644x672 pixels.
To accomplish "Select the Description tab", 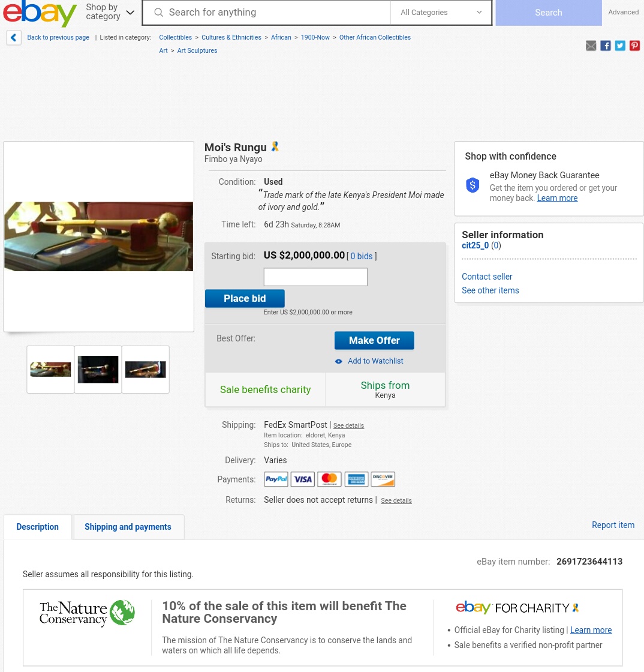I will coord(38,527).
